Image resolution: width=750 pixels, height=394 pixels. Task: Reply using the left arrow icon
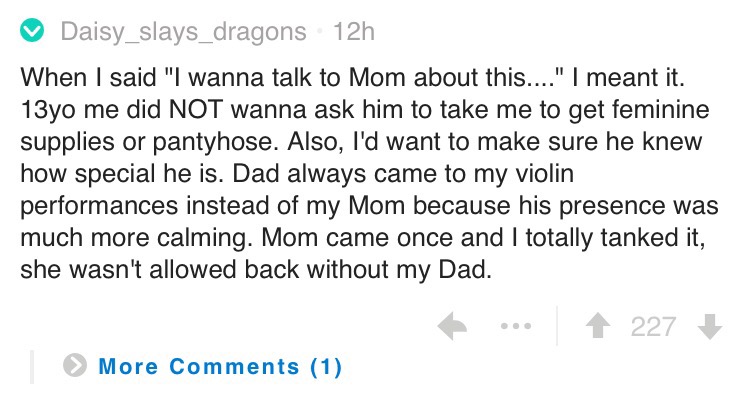(452, 326)
